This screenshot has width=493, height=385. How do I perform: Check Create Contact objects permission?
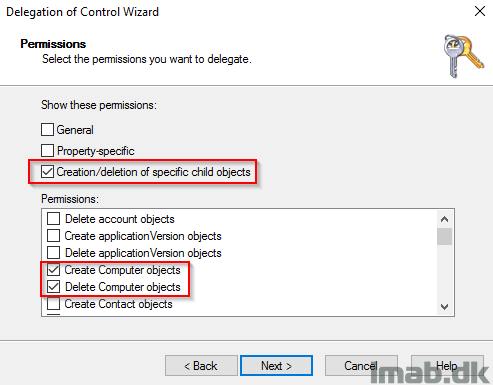tap(53, 304)
